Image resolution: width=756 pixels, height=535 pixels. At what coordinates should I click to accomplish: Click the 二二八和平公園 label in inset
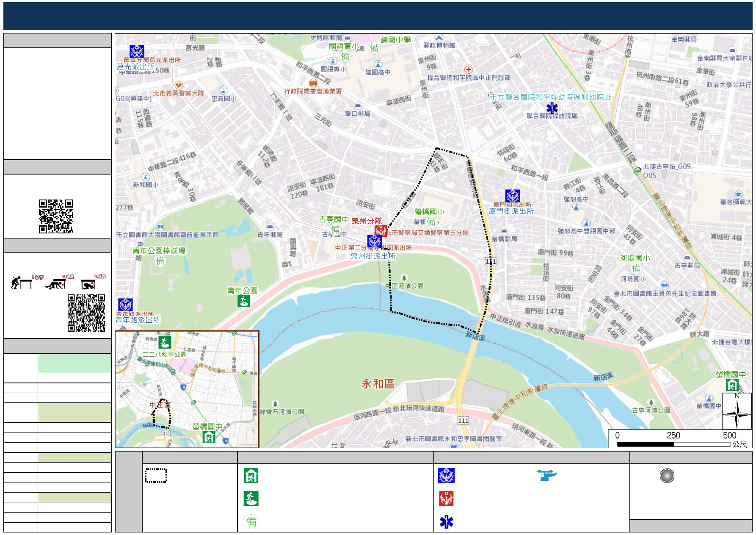[165, 354]
